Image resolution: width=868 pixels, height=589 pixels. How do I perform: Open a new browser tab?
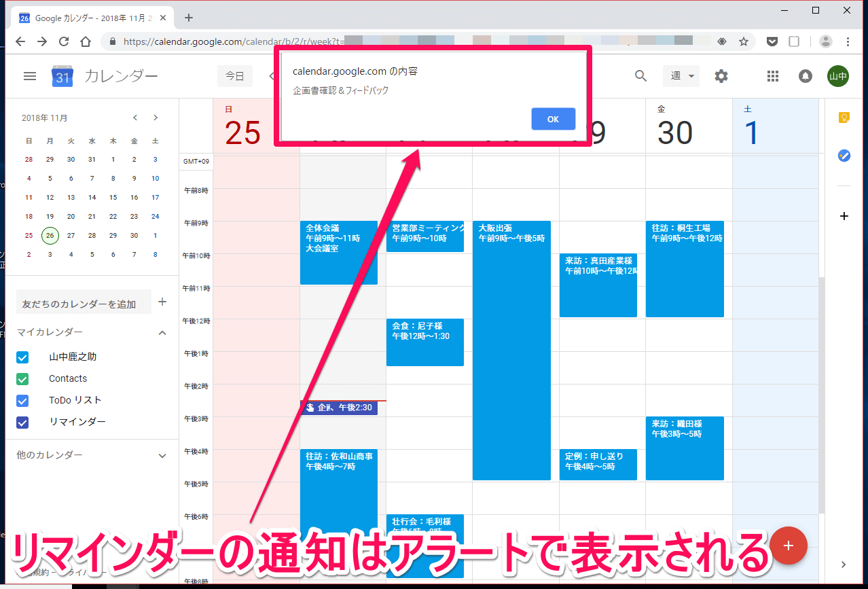[189, 18]
